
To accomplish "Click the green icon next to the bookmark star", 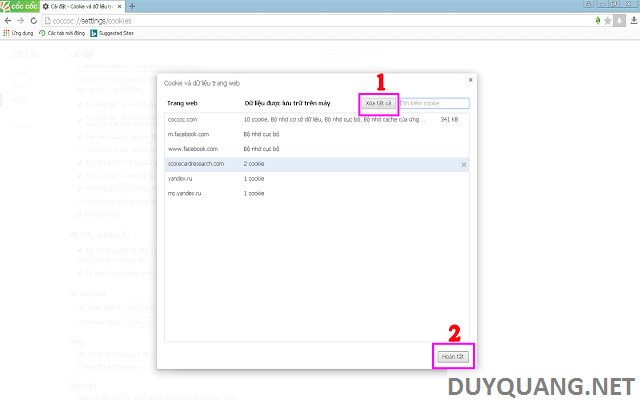I will [598, 20].
